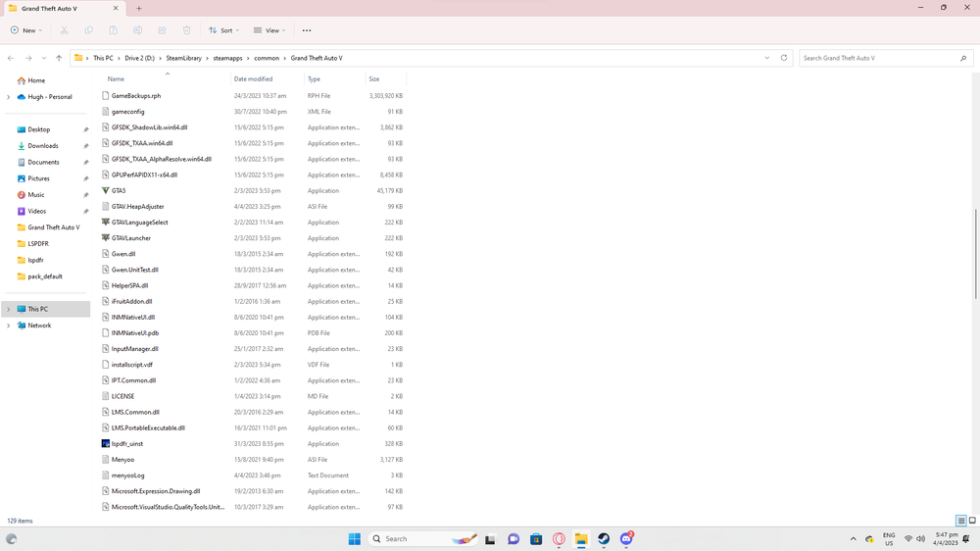
Task: Open Microsoft Store from the taskbar
Action: click(536, 538)
